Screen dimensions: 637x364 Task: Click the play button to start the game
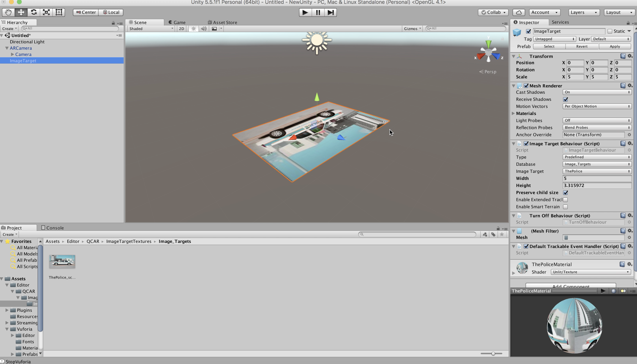point(305,12)
